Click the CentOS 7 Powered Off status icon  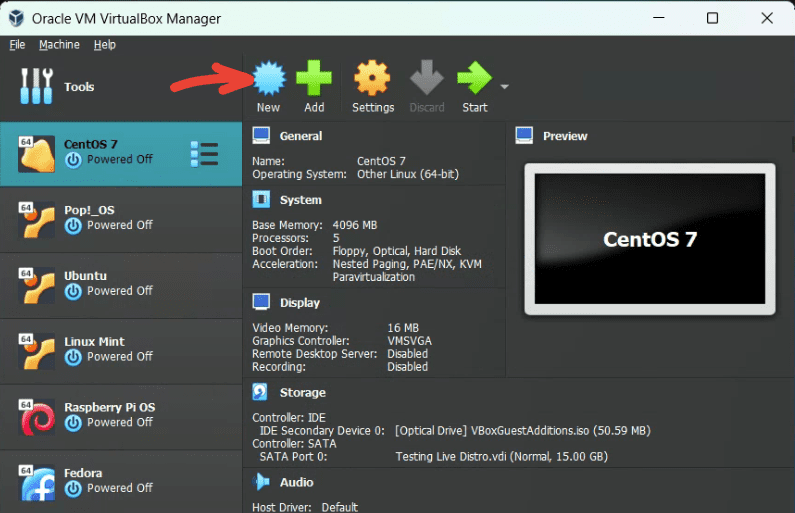(73, 160)
